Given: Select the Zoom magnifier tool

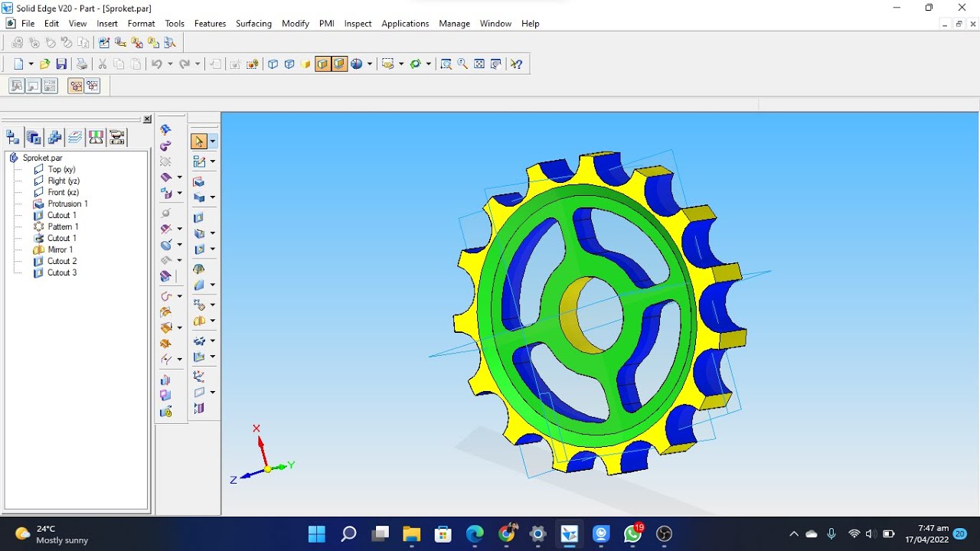Looking at the screenshot, I should 463,64.
